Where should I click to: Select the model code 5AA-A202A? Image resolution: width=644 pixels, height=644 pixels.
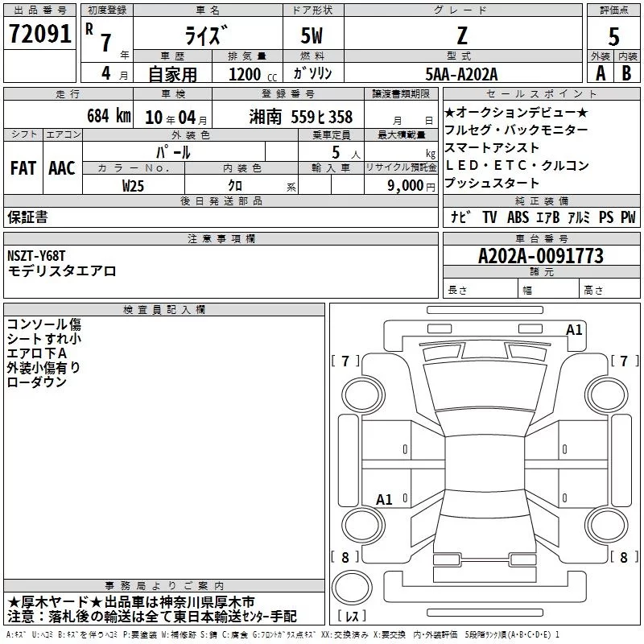[x=462, y=73]
